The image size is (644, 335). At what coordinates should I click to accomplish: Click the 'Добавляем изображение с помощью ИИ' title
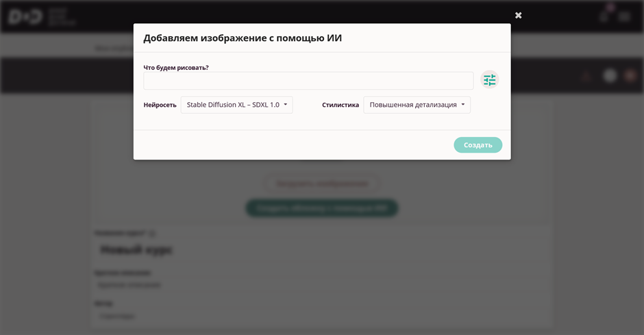243,38
